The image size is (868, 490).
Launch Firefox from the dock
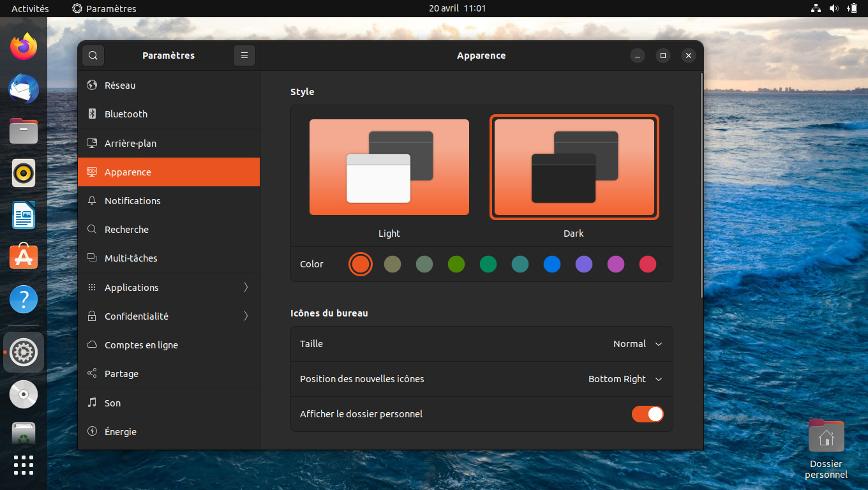tap(24, 47)
